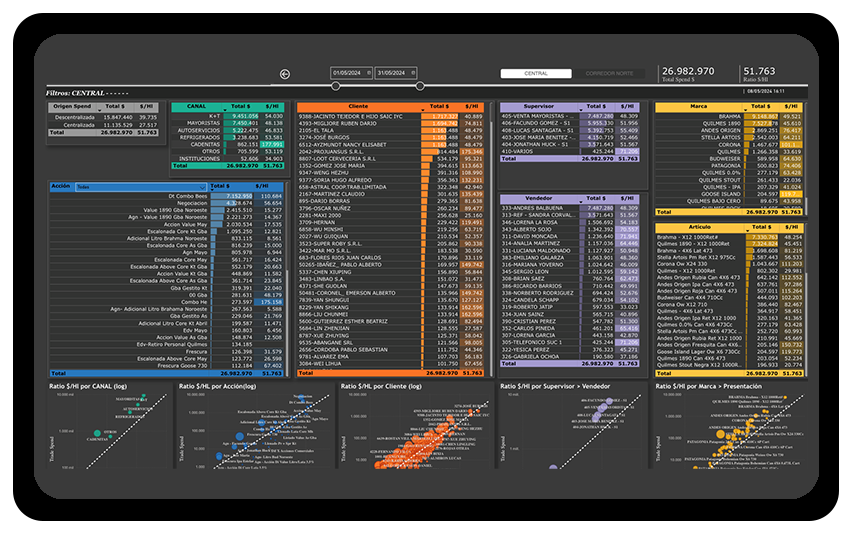Select the CADENITAS canal row
The image size is (852, 533).
pyautogui.click(x=228, y=145)
